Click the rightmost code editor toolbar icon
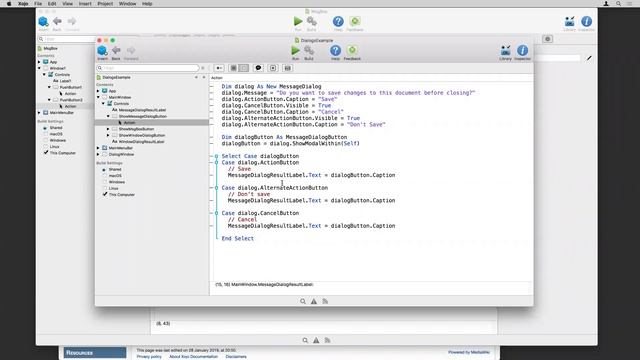 (x=288, y=68)
